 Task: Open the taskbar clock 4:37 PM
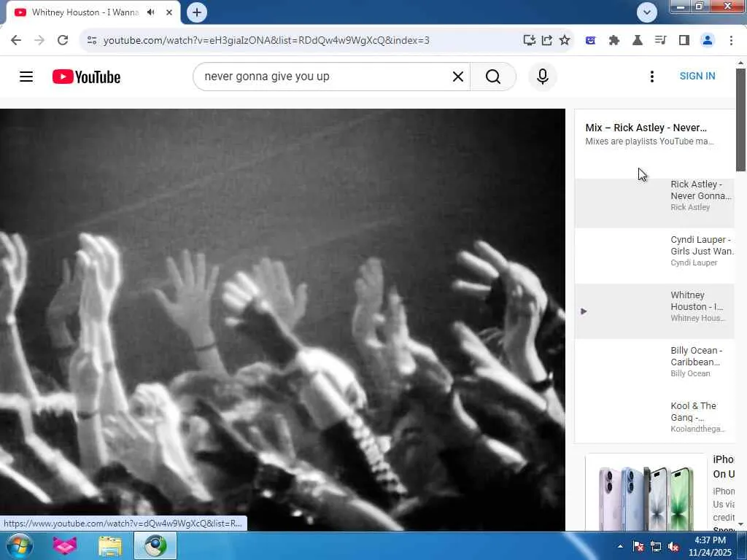tap(710, 546)
